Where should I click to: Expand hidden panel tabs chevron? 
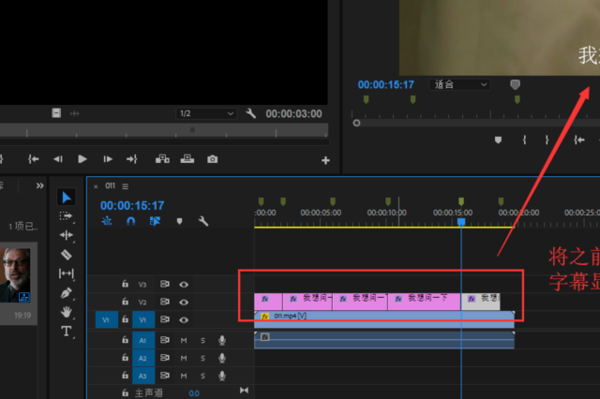pos(40,186)
